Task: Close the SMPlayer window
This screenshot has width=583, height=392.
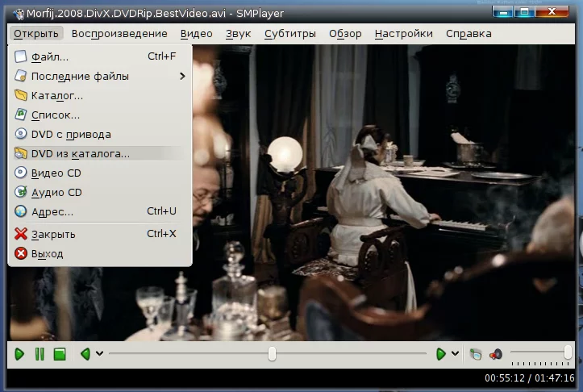Action: 552,11
